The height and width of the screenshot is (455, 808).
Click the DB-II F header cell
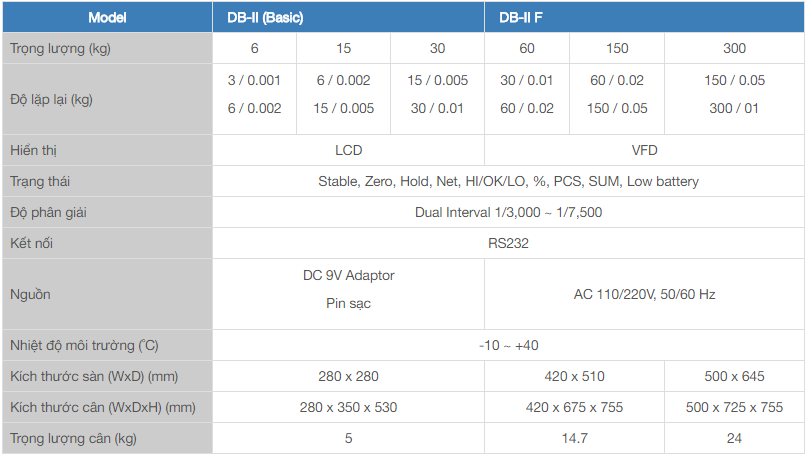pyautogui.click(x=520, y=17)
